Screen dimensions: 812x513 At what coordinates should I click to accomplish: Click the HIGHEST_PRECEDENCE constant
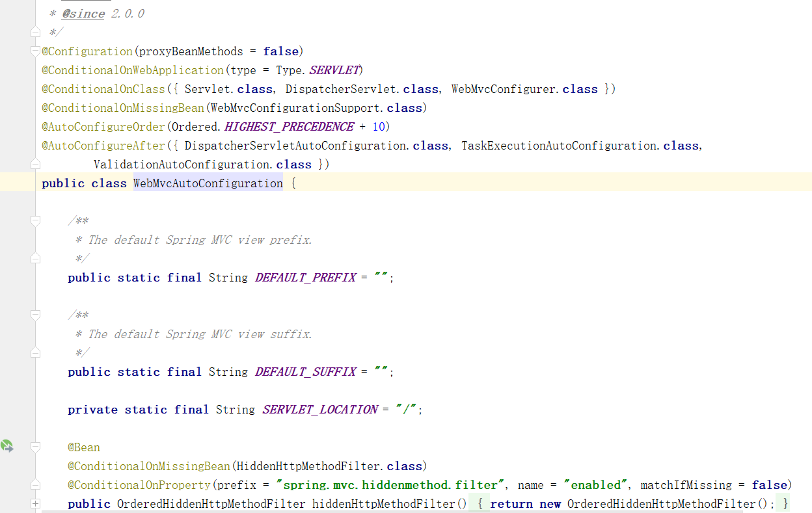[x=290, y=127]
